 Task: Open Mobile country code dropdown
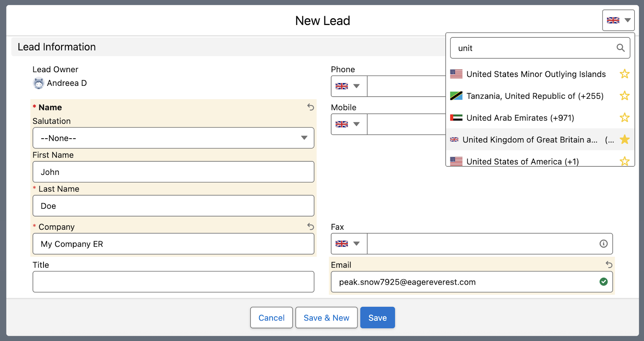click(349, 124)
